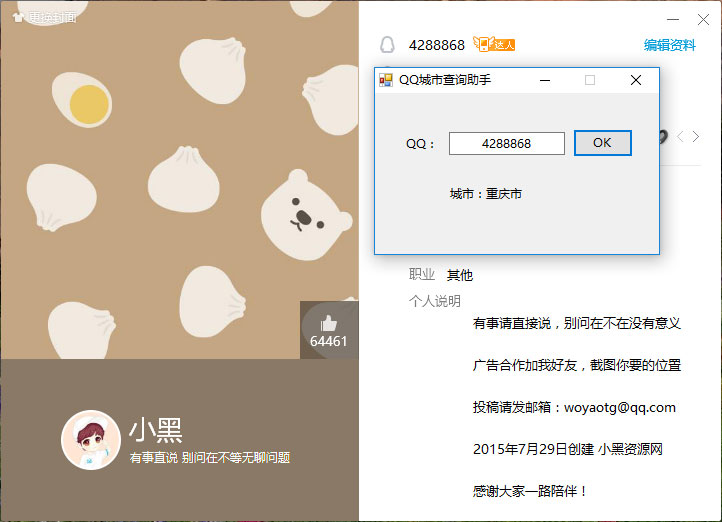Close the QQ profile window
This screenshot has width=722, height=522.
(x=701, y=19)
